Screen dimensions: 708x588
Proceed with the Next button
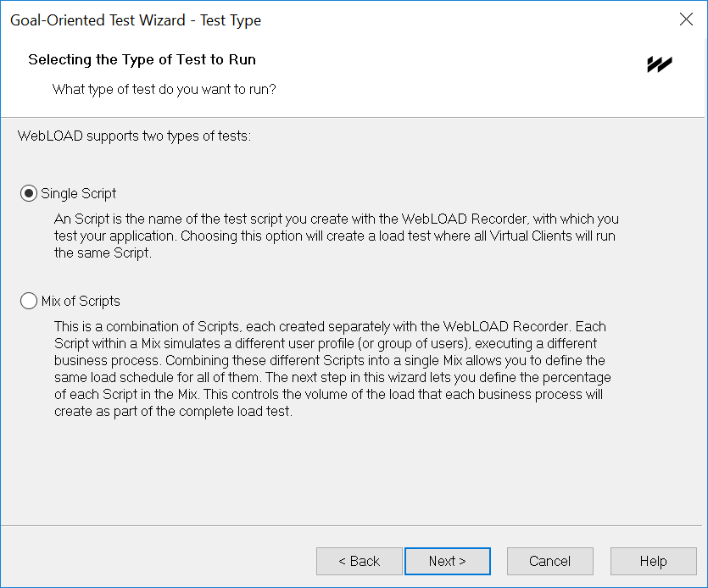click(x=448, y=561)
